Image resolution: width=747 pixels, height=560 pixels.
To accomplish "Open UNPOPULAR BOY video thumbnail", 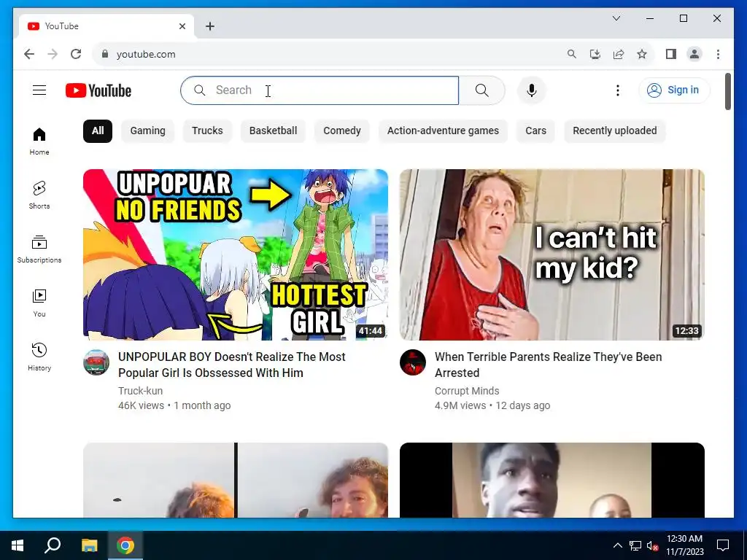I will pyautogui.click(x=236, y=254).
